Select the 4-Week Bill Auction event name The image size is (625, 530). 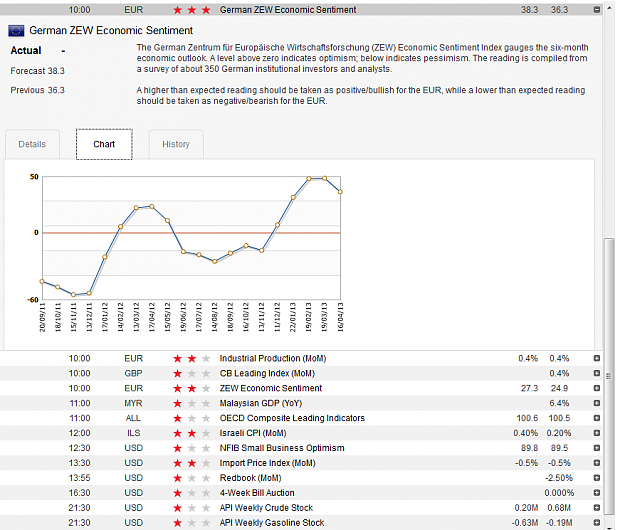point(257,493)
